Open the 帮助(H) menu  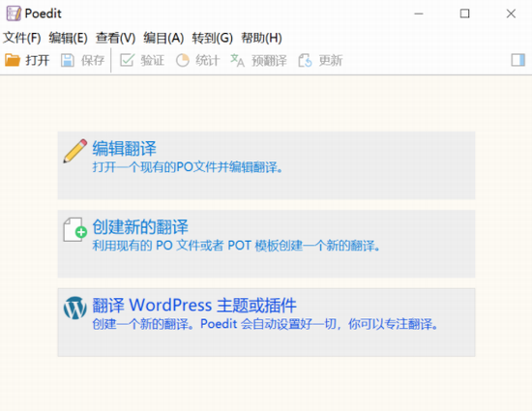(x=261, y=38)
